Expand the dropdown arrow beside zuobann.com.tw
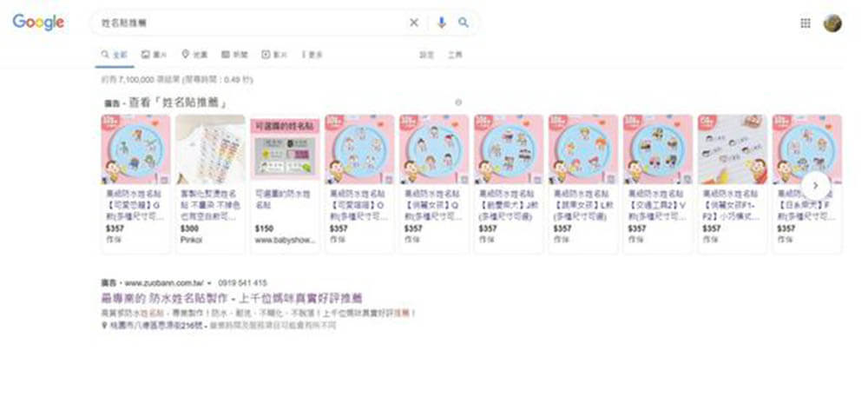 pos(209,283)
